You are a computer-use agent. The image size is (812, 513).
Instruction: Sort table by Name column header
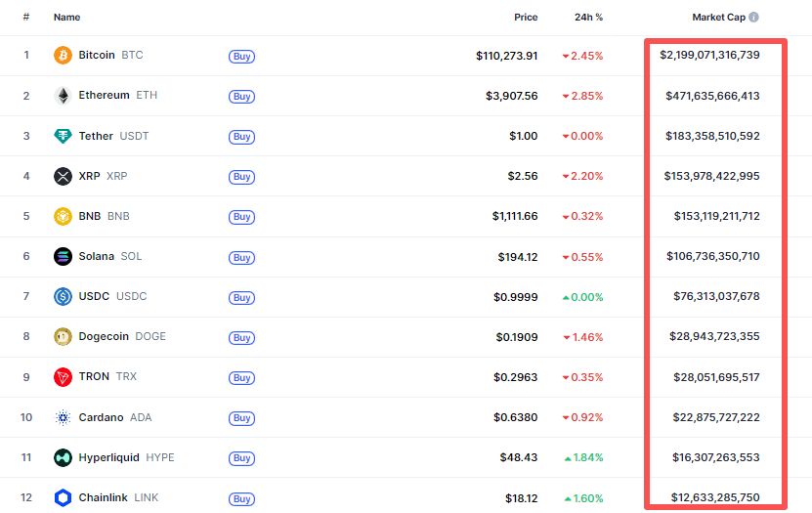tap(66, 18)
